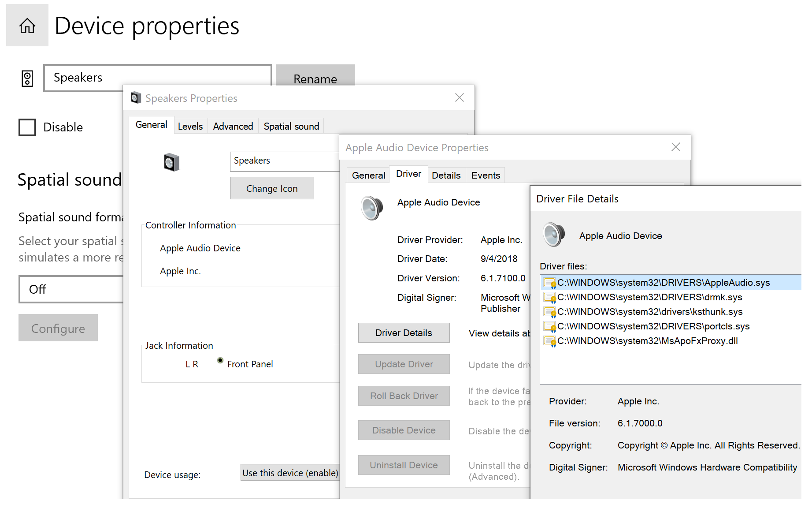Click the Speakers name field in Speakers Properties
This screenshot has width=812, height=508.
pos(285,161)
